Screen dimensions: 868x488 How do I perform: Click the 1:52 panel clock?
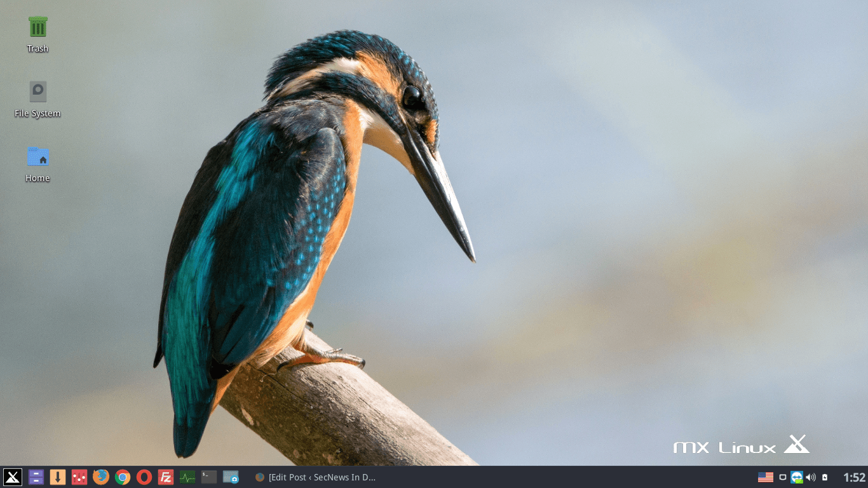pos(854,477)
